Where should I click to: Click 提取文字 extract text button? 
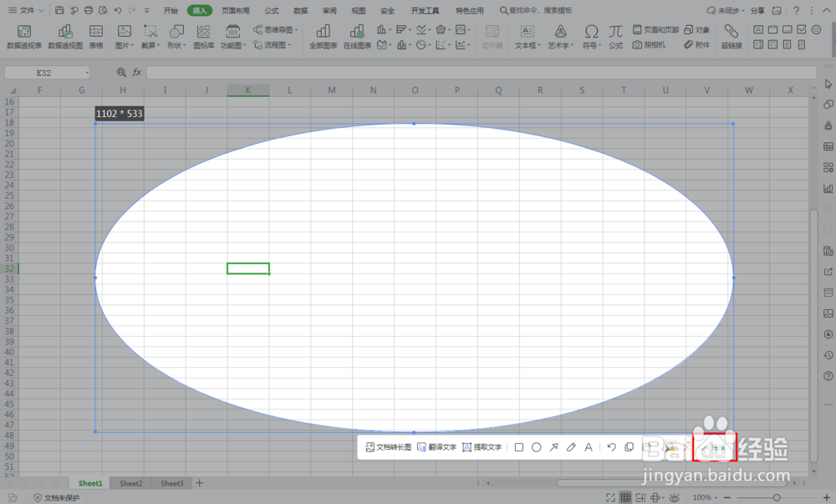[x=482, y=447]
